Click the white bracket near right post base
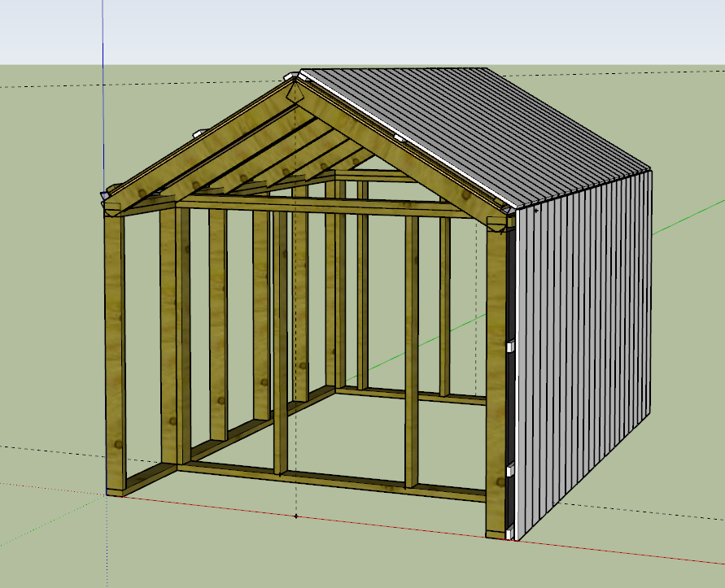Image resolution: width=725 pixels, height=588 pixels. pos(511,469)
